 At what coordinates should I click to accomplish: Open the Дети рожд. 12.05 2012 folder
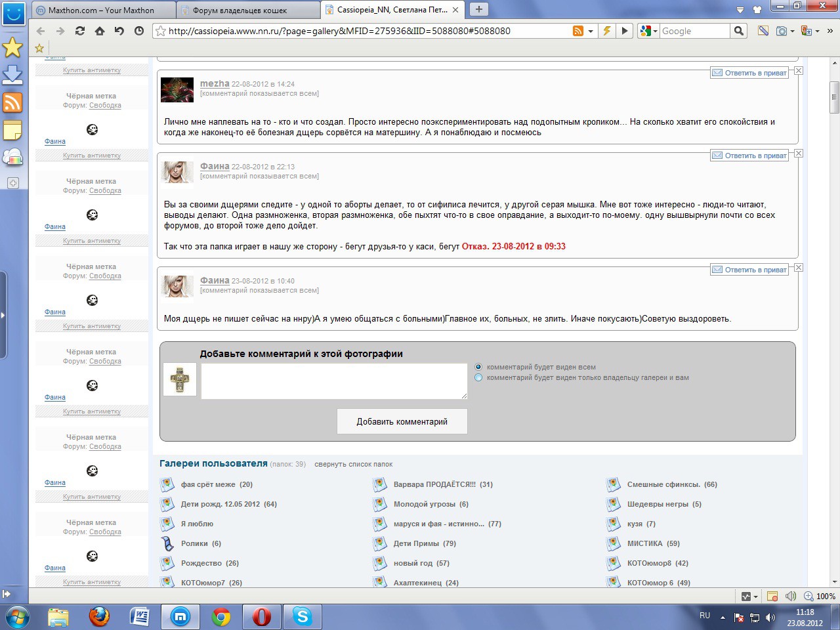[220, 504]
